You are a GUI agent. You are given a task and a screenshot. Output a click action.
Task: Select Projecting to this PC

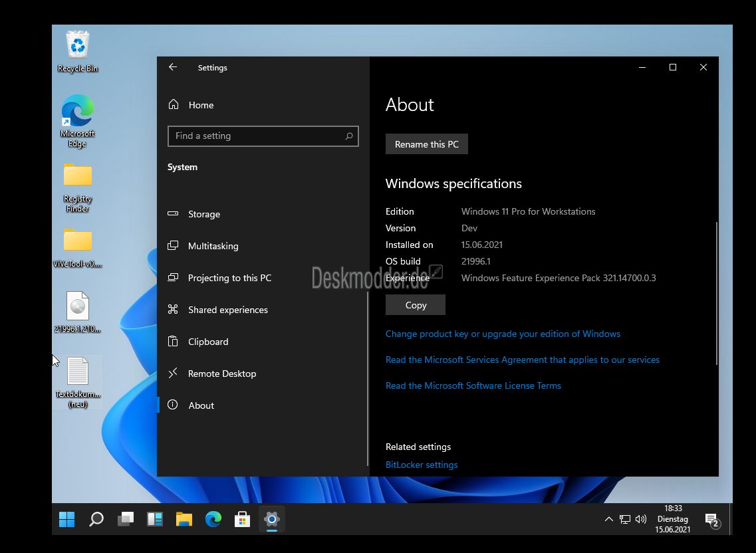click(263, 278)
